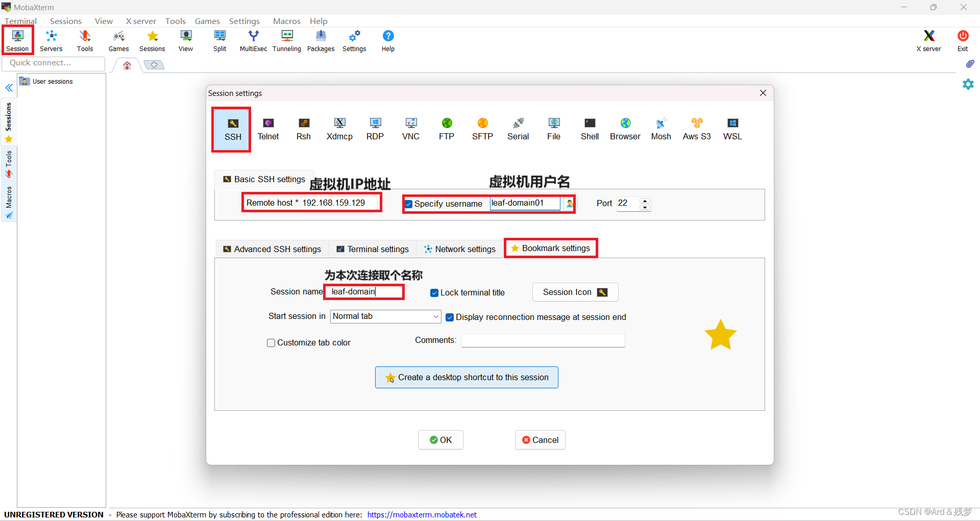Increase the Port number with the up arrow
The width and height of the screenshot is (980, 521).
pos(645,201)
